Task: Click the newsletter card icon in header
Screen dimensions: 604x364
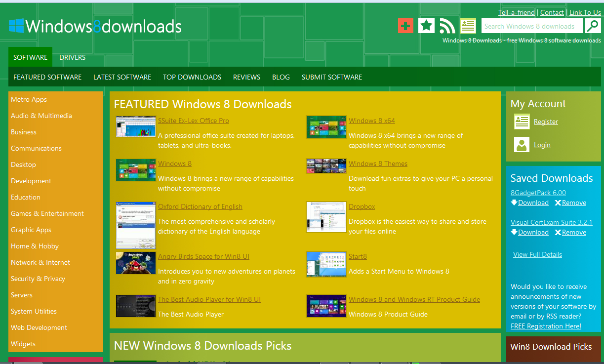Action: click(x=468, y=26)
